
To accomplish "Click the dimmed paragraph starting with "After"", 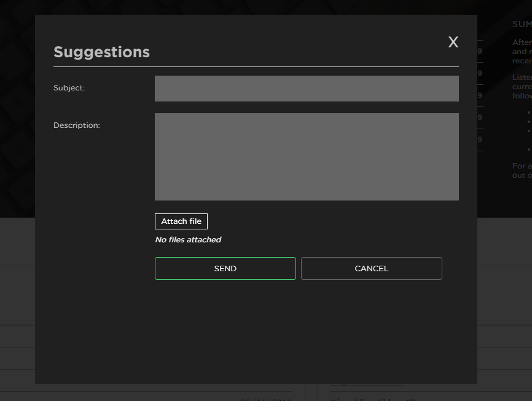I will [521, 52].
